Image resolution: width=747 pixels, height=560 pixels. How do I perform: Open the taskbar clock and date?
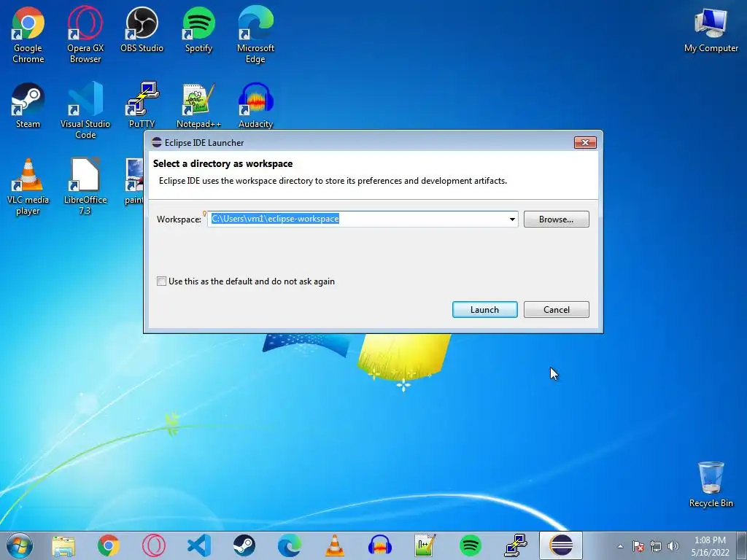point(710,546)
